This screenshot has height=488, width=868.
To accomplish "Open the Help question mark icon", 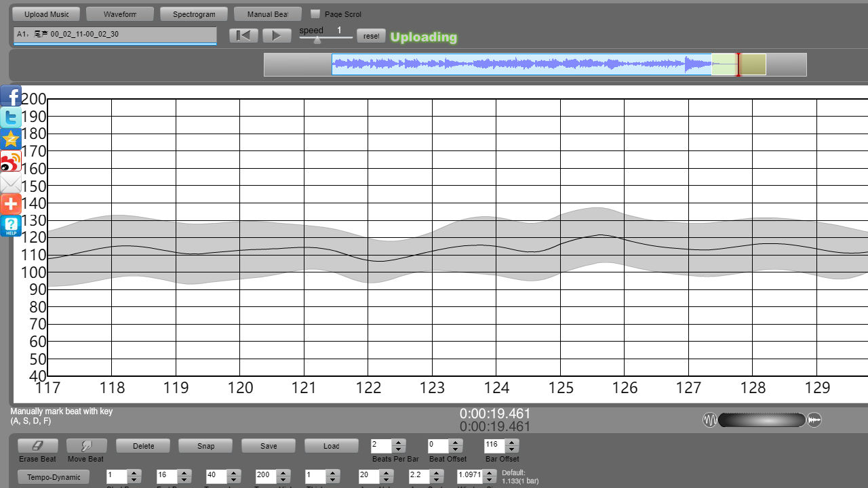I will (x=11, y=226).
